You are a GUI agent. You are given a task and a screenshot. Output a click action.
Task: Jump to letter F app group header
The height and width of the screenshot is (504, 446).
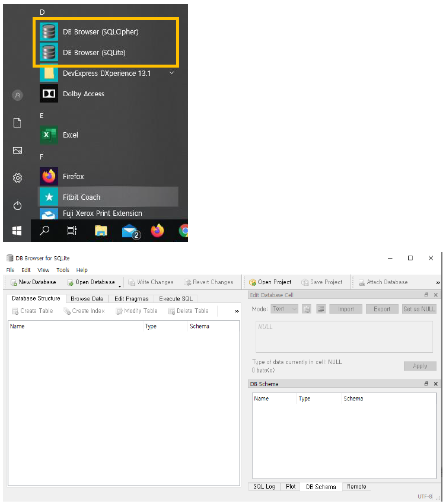click(x=41, y=157)
